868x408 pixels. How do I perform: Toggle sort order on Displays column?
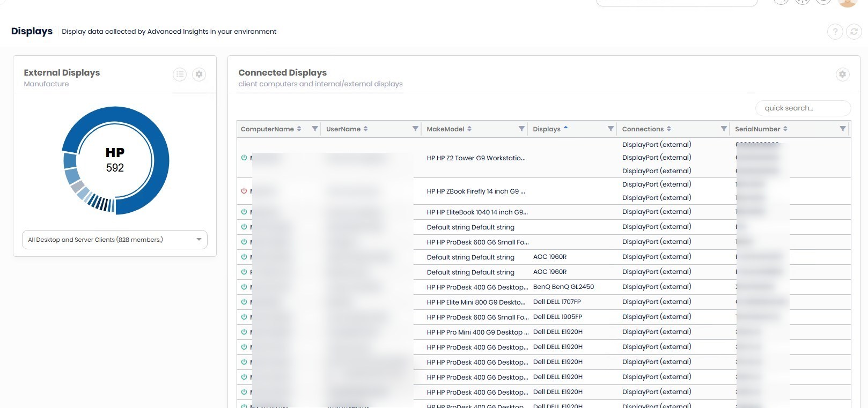[x=547, y=129]
